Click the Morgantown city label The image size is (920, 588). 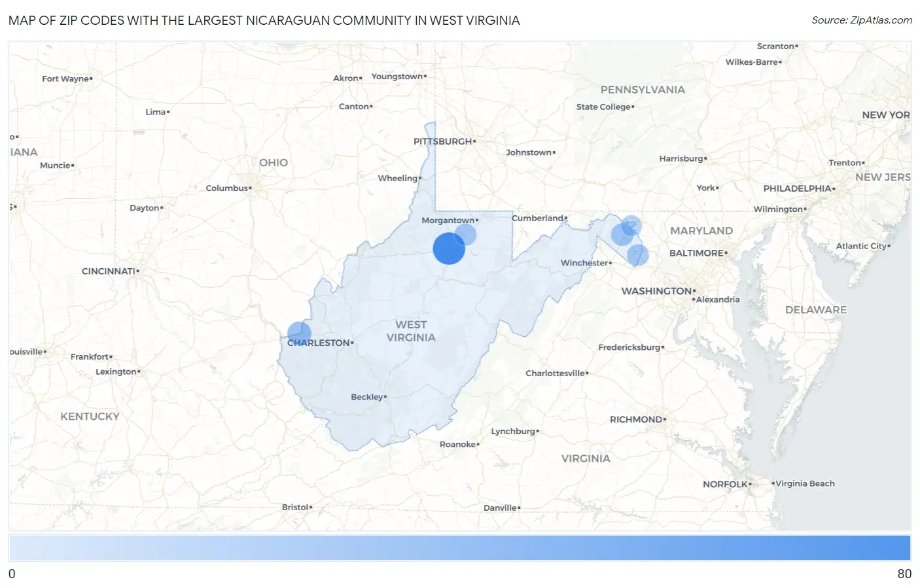448,220
